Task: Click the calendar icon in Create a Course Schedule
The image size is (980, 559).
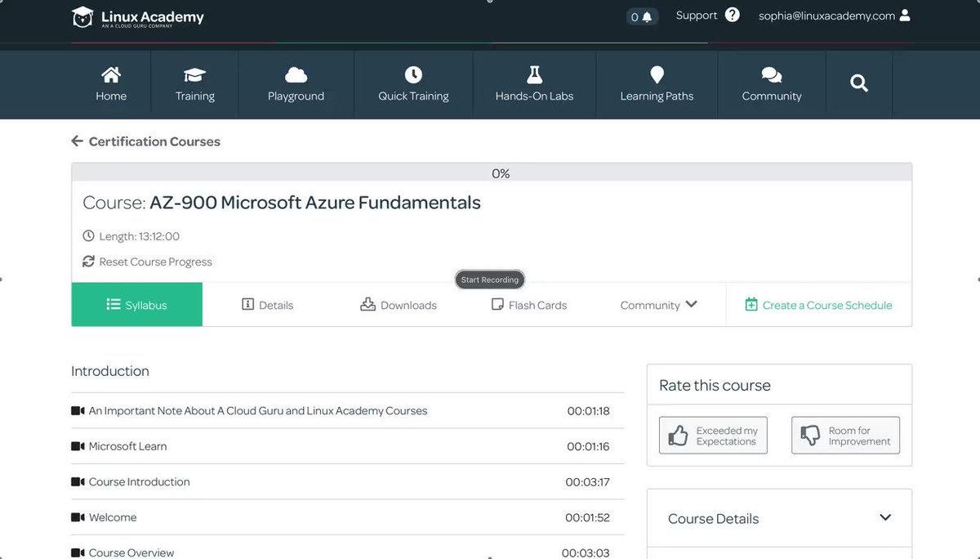Action: [x=751, y=305]
